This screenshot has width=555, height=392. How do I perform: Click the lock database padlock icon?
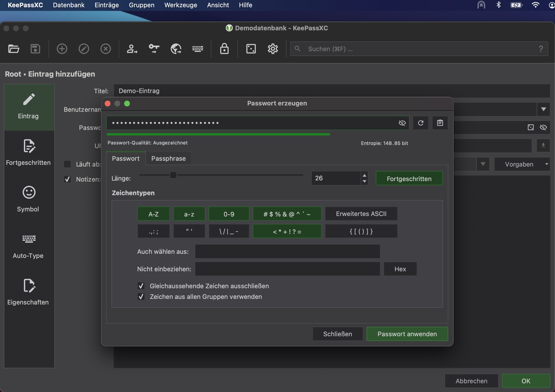[x=224, y=49]
